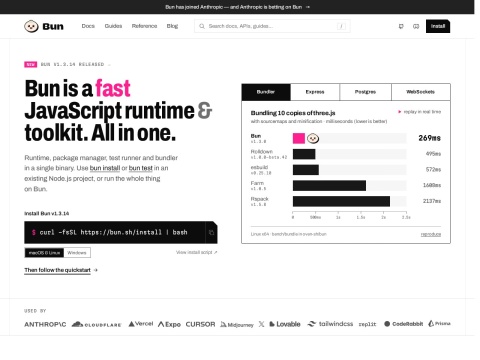Click the 495ms Rolldown result
Image resolution: width=480 pixels, height=360 pixels.
point(433,154)
